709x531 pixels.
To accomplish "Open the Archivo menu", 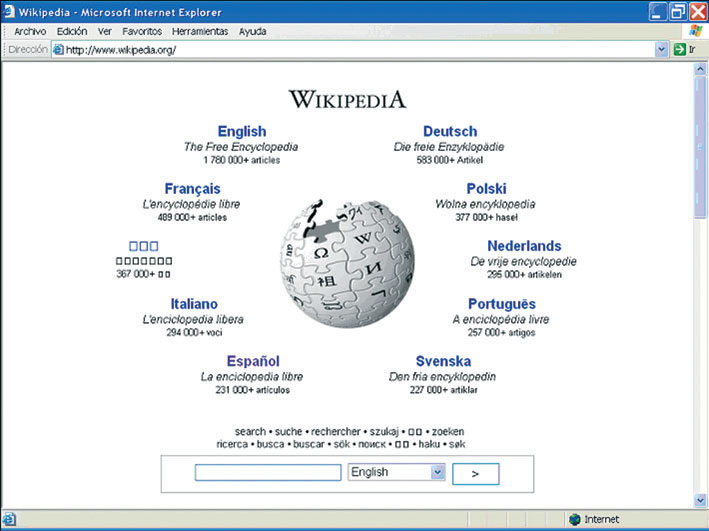I will click(x=30, y=31).
